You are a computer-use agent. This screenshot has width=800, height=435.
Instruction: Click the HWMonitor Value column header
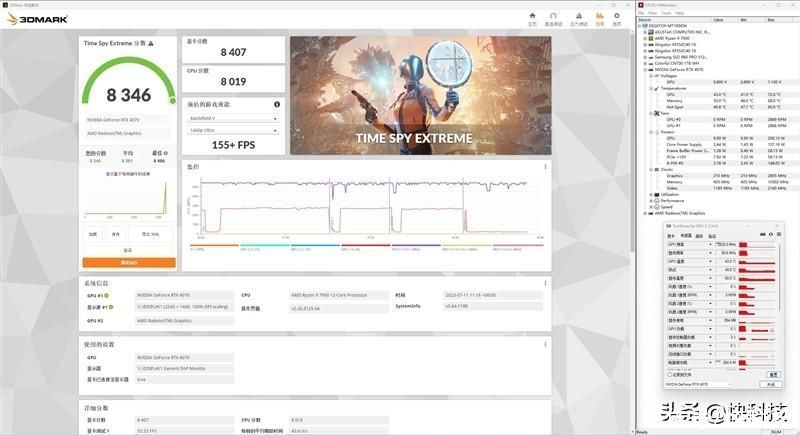[718, 20]
